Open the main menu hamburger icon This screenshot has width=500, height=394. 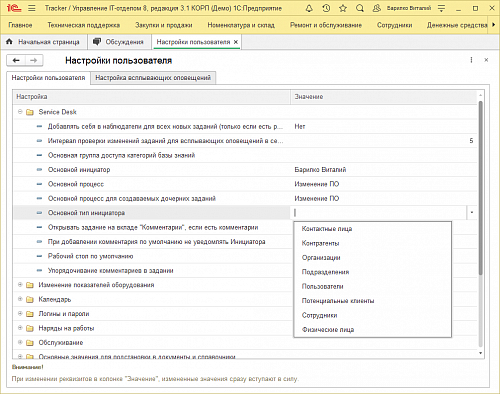click(32, 8)
